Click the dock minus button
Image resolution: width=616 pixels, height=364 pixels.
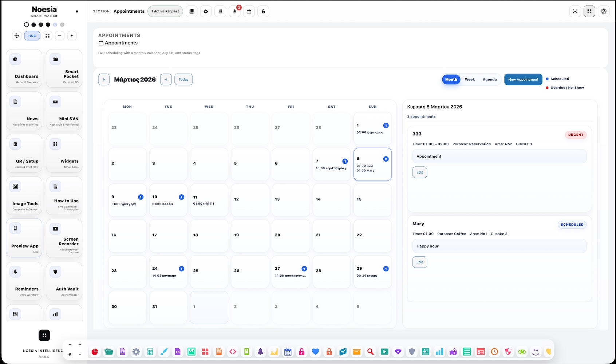click(x=70, y=344)
